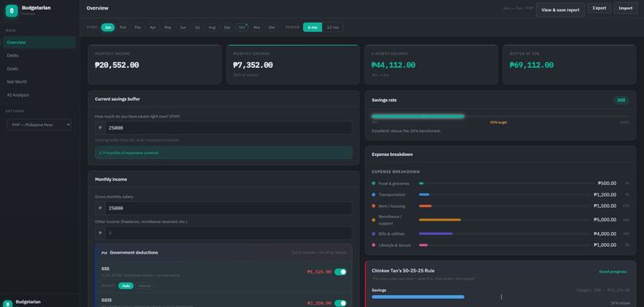Select Jun as start month

183,27
